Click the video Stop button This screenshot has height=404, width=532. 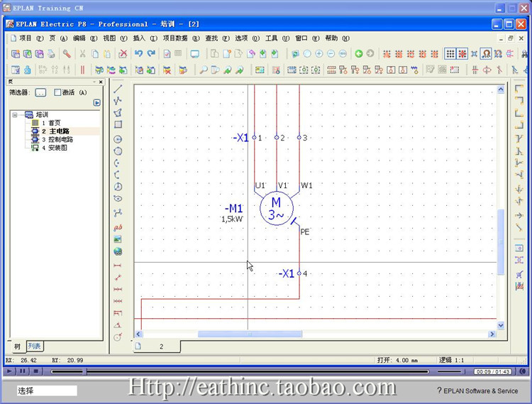click(x=35, y=371)
